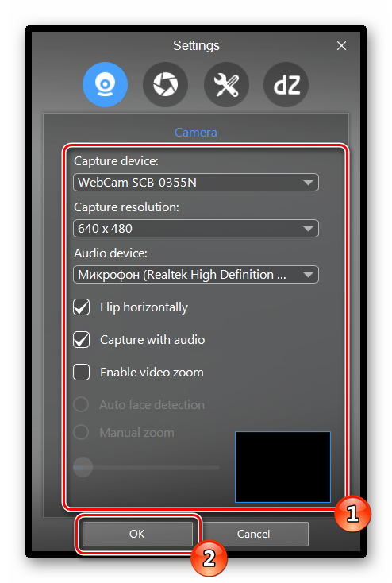Click the 640 x 480 resolution field

(196, 228)
